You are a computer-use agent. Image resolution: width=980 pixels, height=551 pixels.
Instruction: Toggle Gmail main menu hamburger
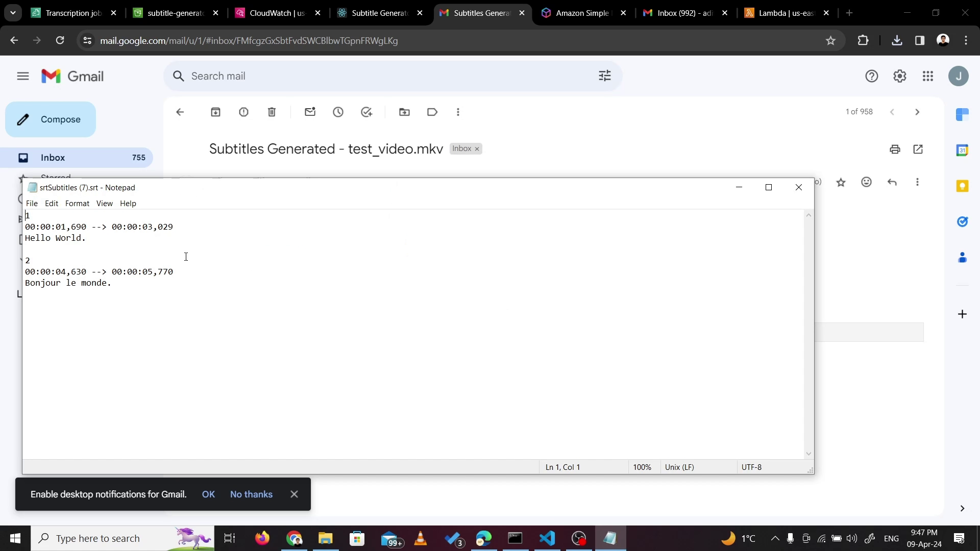tap(23, 77)
